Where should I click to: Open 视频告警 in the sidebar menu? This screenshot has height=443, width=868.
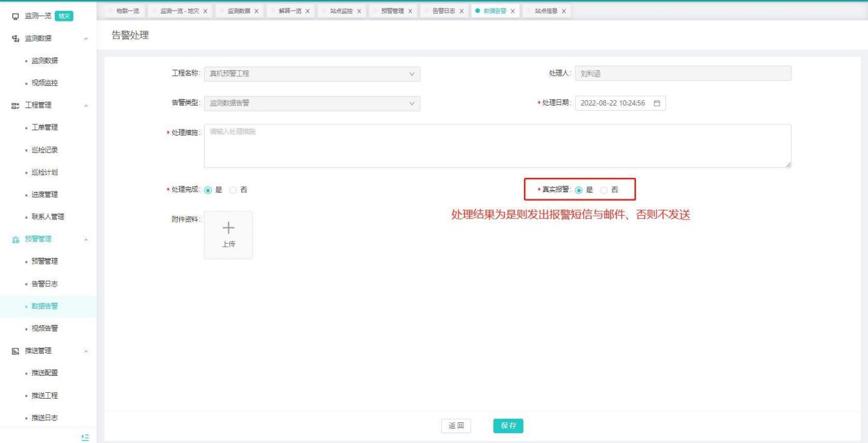45,328
